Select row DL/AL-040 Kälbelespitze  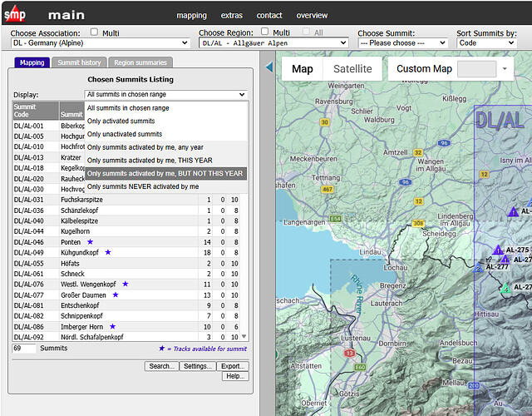click(126, 221)
